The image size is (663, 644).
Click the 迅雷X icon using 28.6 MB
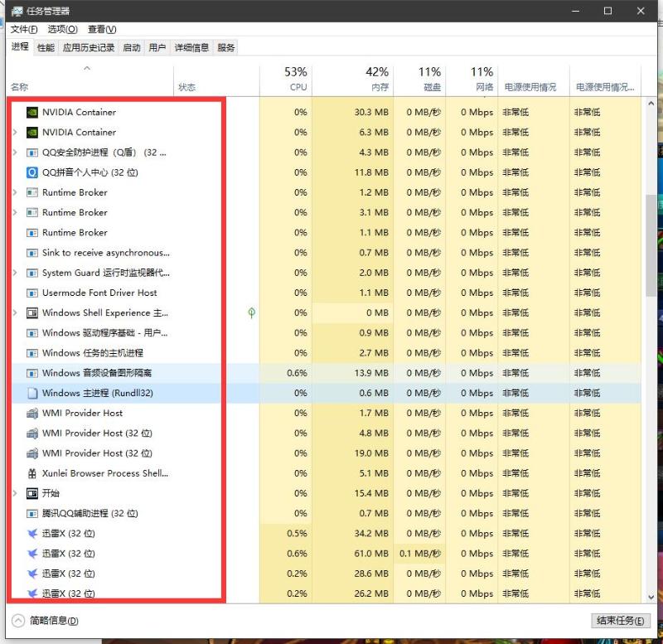32,574
